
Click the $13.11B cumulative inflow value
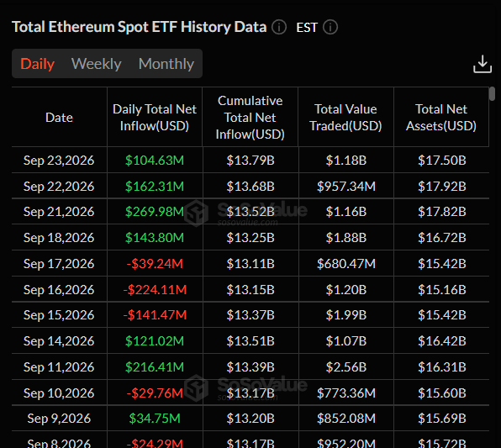click(x=250, y=264)
